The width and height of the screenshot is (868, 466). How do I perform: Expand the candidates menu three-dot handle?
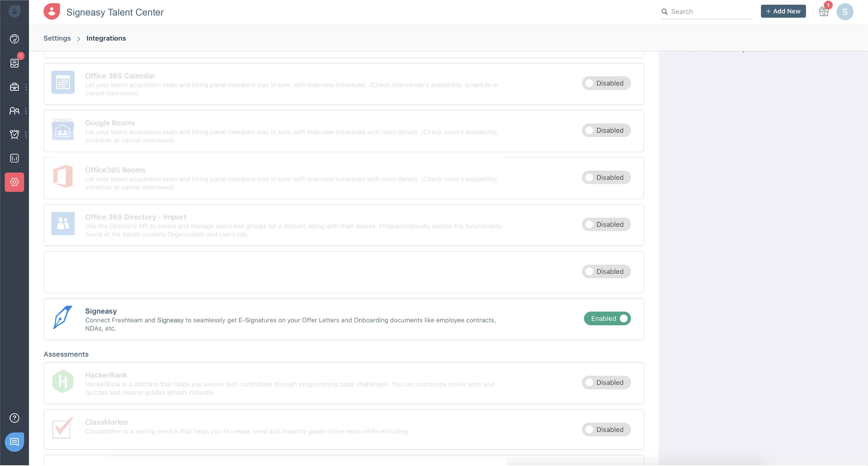26,111
